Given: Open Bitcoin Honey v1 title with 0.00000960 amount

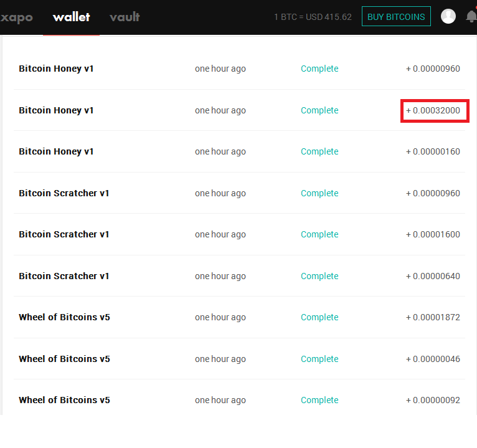Looking at the screenshot, I should pos(56,69).
